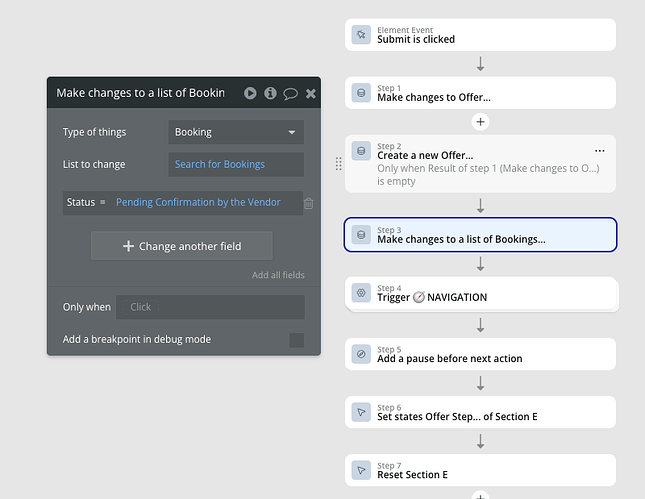Viewport: 645px width, 499px height.
Task: Click the Only when condition field
Action: coord(210,307)
